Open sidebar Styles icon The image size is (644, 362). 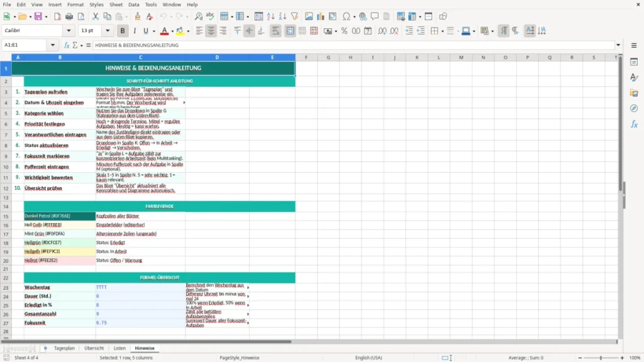634,77
